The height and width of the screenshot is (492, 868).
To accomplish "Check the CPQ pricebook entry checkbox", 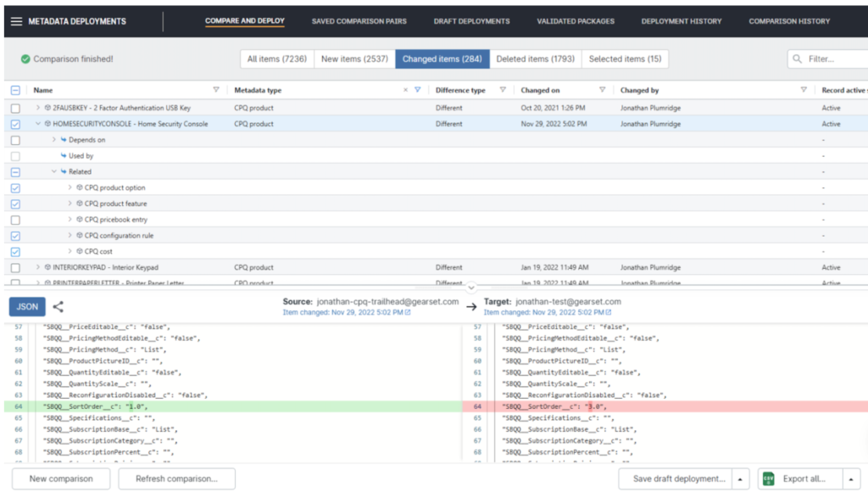I will point(15,220).
